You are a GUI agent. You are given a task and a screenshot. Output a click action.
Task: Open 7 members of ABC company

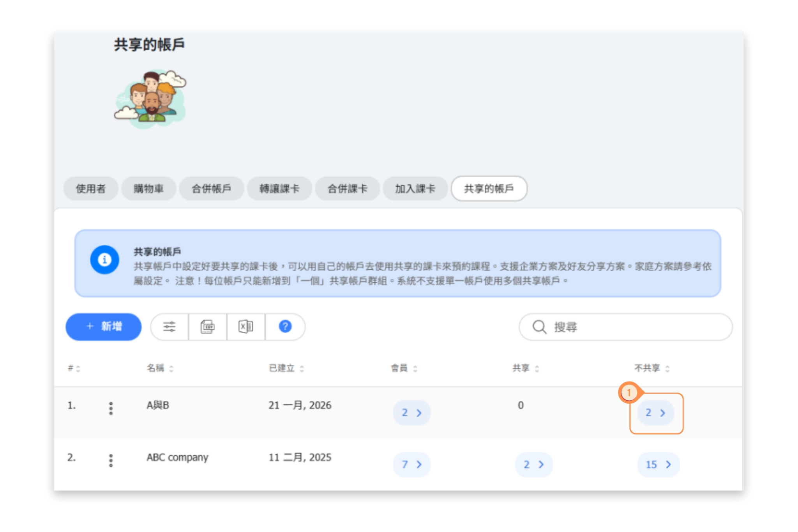411,465
